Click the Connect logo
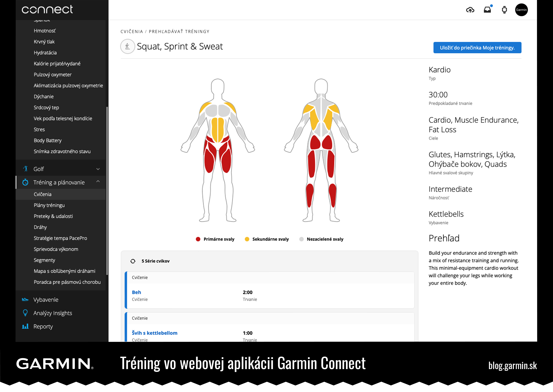Image resolution: width=553 pixels, height=392 pixels. point(47,9)
